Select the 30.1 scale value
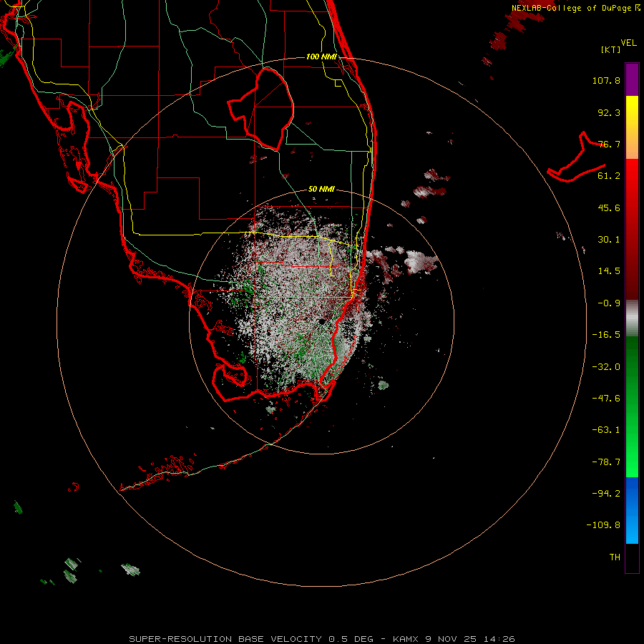The width and height of the screenshot is (644, 644). (609, 240)
